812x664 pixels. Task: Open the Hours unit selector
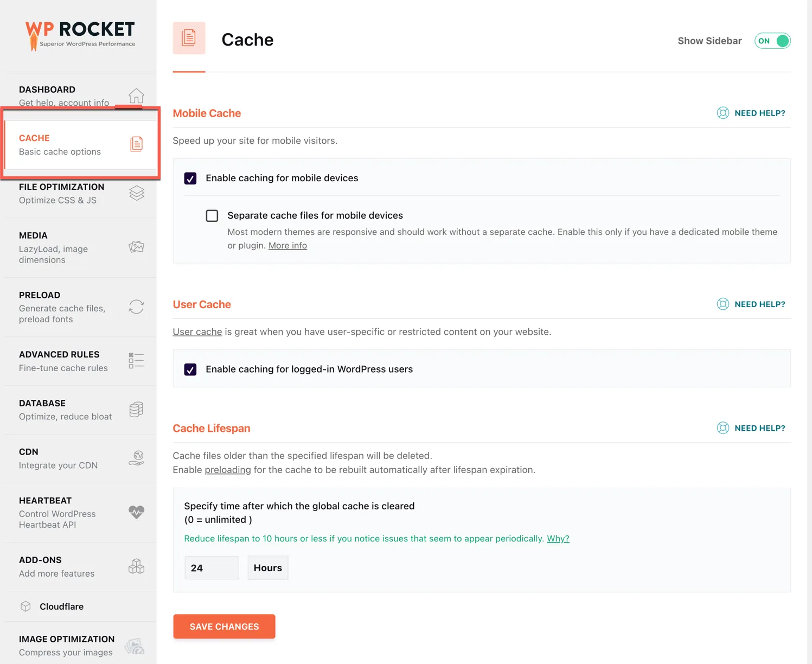(x=267, y=567)
